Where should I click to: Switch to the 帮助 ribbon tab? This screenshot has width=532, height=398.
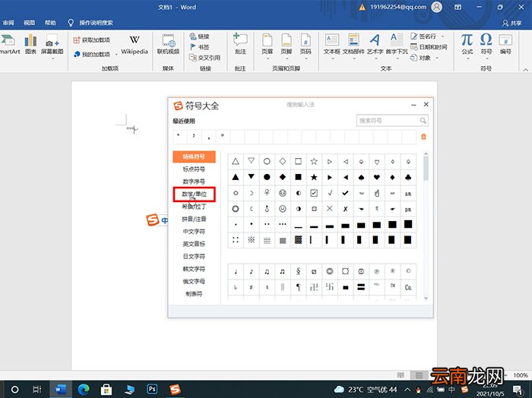pyautogui.click(x=50, y=23)
